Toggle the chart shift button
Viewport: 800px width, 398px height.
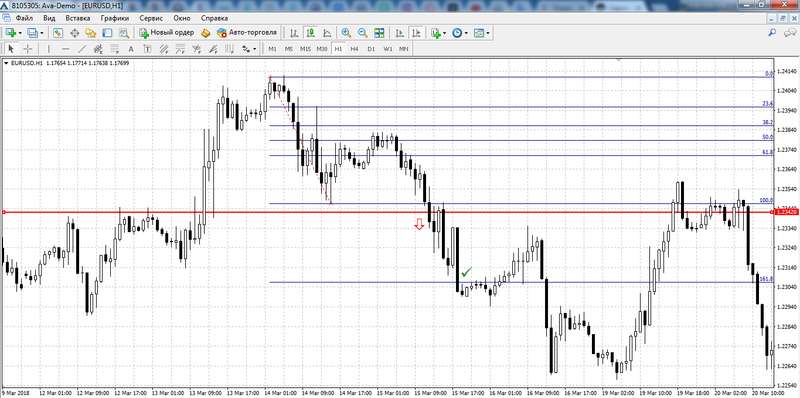point(416,33)
